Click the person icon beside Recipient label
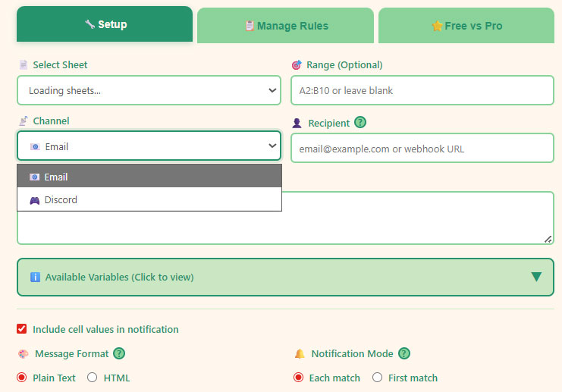This screenshot has height=392, width=562. click(297, 123)
